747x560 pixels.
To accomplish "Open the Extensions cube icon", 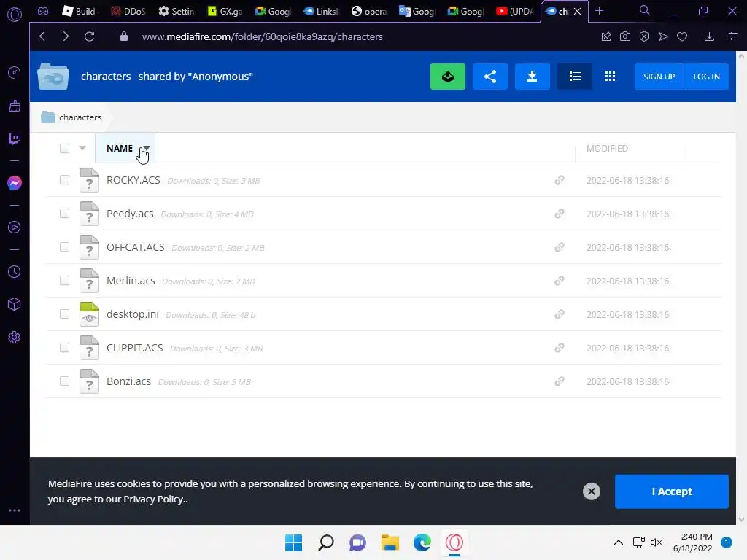I will (x=15, y=304).
